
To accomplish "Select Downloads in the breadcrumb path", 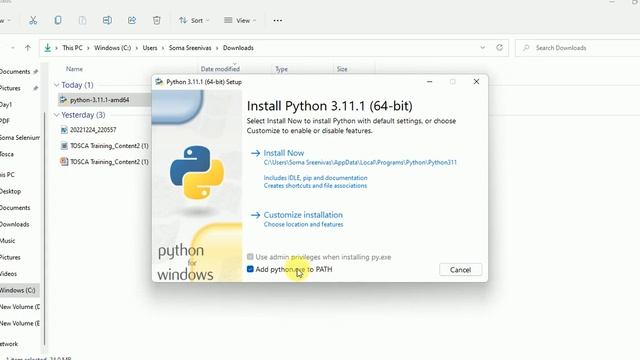I will (238, 48).
